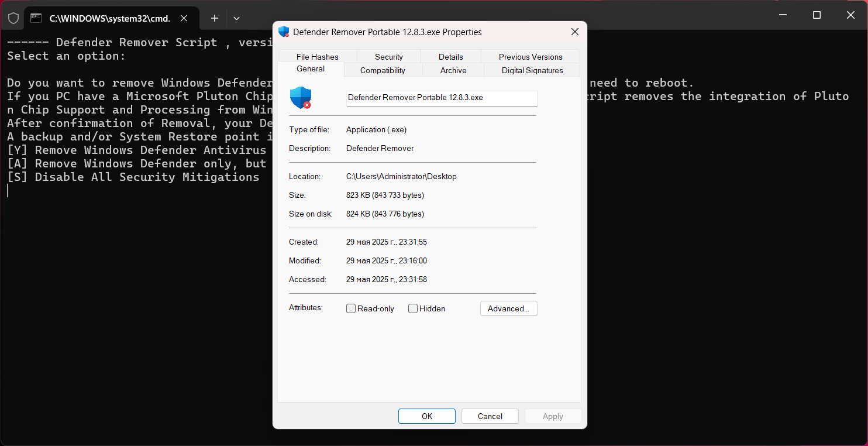Click the shield icon in terminal title bar

(x=13, y=18)
